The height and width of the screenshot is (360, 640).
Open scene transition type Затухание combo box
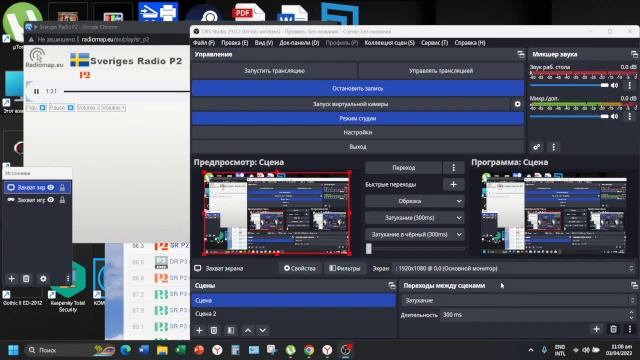tap(519, 300)
